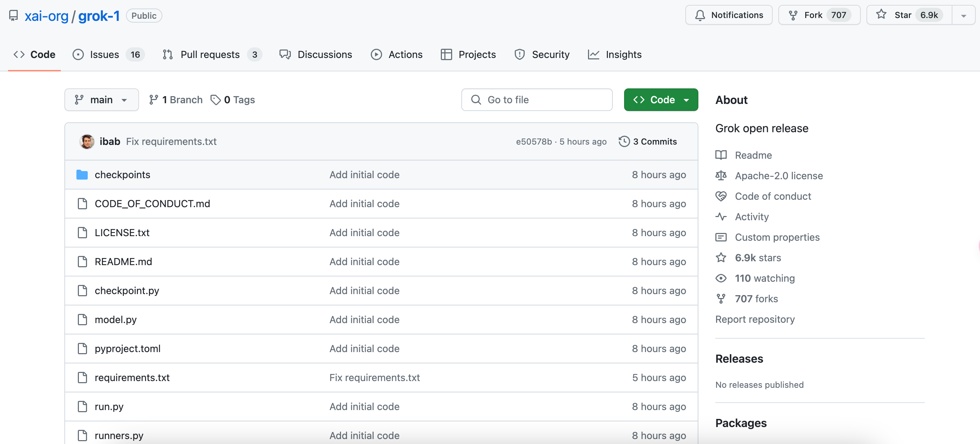Click the star icon in Star button
The height and width of the screenshot is (444, 980).
click(x=881, y=15)
